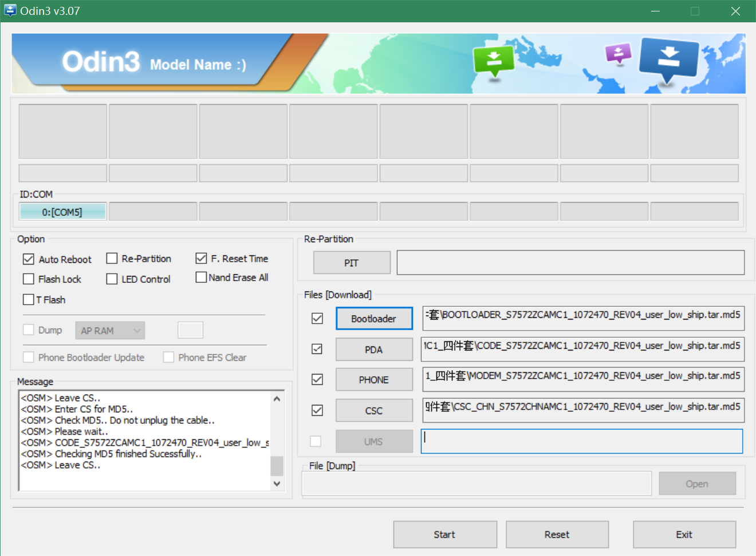756x556 pixels.
Task: Click the Reset button
Action: click(x=557, y=534)
